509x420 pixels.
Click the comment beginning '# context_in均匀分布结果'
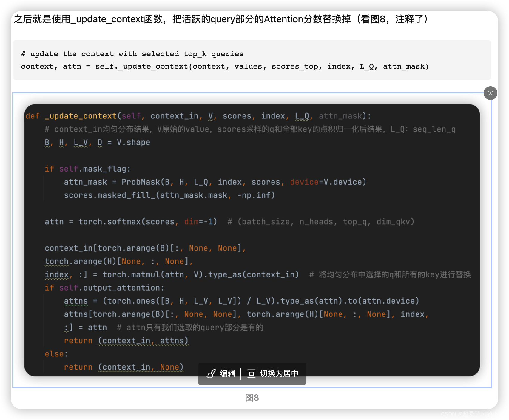250,129
